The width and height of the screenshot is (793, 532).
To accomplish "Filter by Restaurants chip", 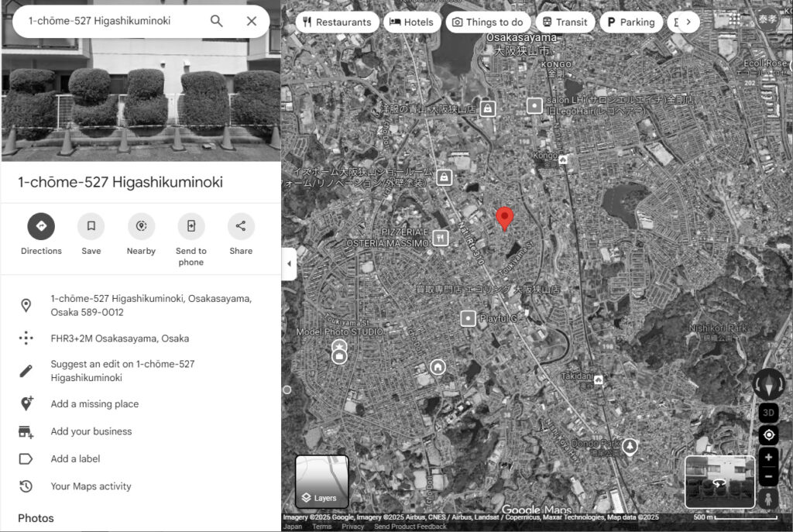I will [338, 22].
